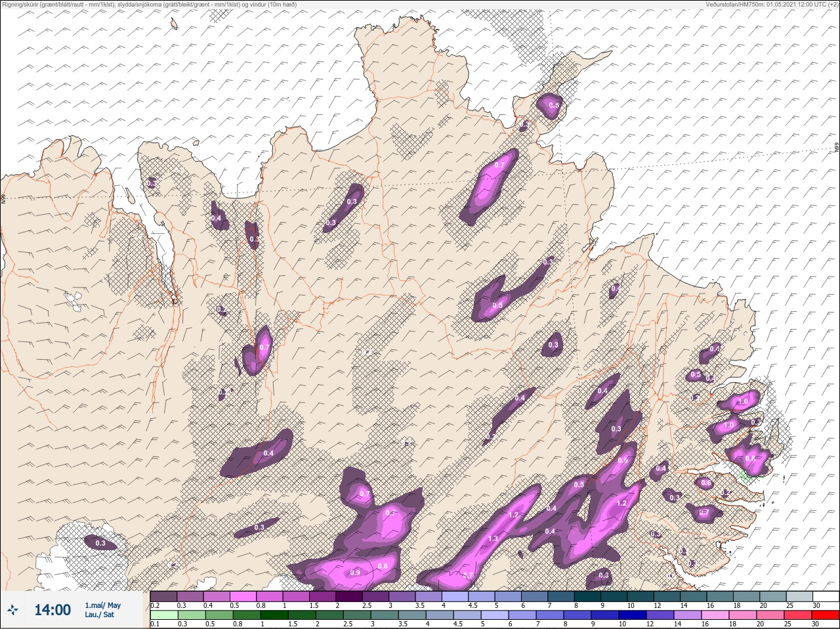Click the 0.9 precipitation value on map
The image size is (840, 629).
[355, 573]
